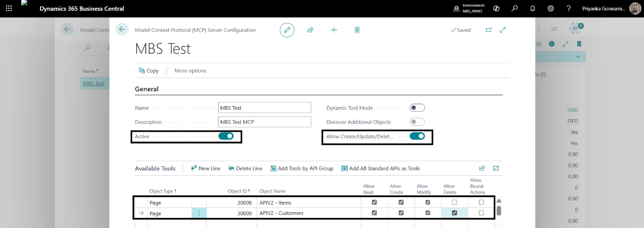Screen dimensions: 644x228
Task: Click Dynamics 365 Business Central title
Action: (x=82, y=8)
